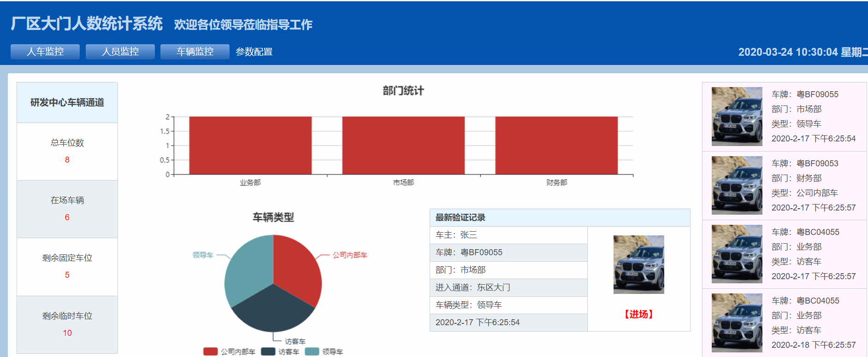Open the car photo in 最新验证记录 panel
Image resolution: width=868 pixels, height=357 pixels.
point(638,264)
